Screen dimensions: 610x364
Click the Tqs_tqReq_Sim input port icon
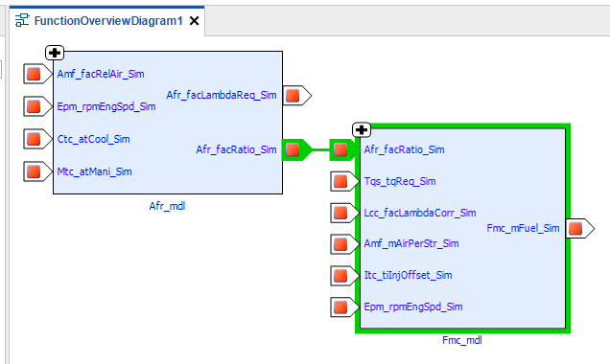(x=344, y=181)
